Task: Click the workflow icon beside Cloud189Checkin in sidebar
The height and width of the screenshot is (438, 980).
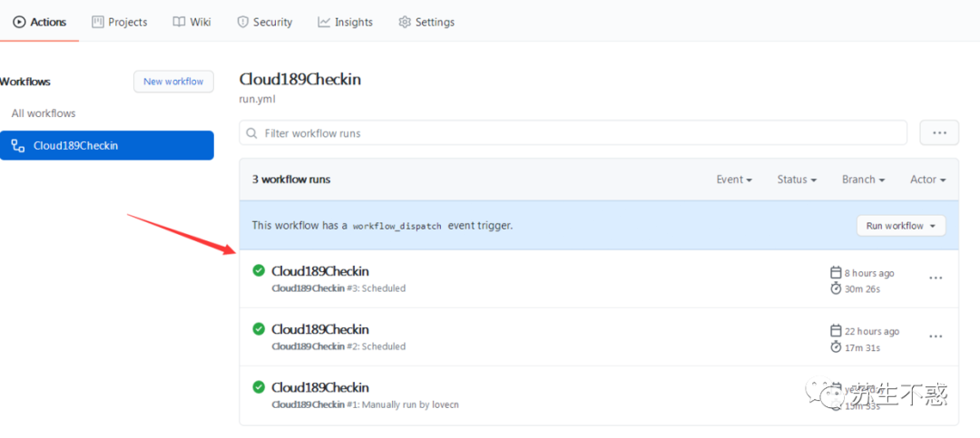Action: 19,146
